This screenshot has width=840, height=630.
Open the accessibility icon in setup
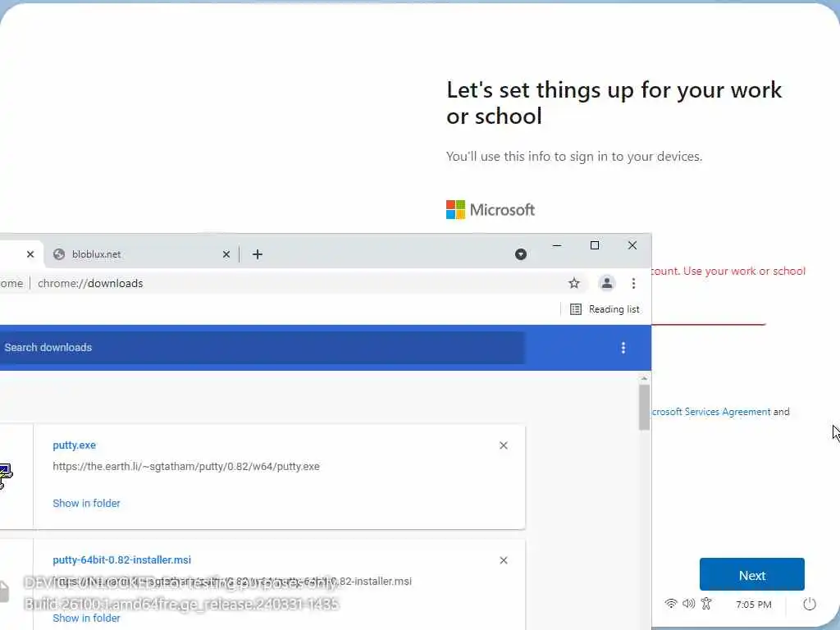(706, 604)
